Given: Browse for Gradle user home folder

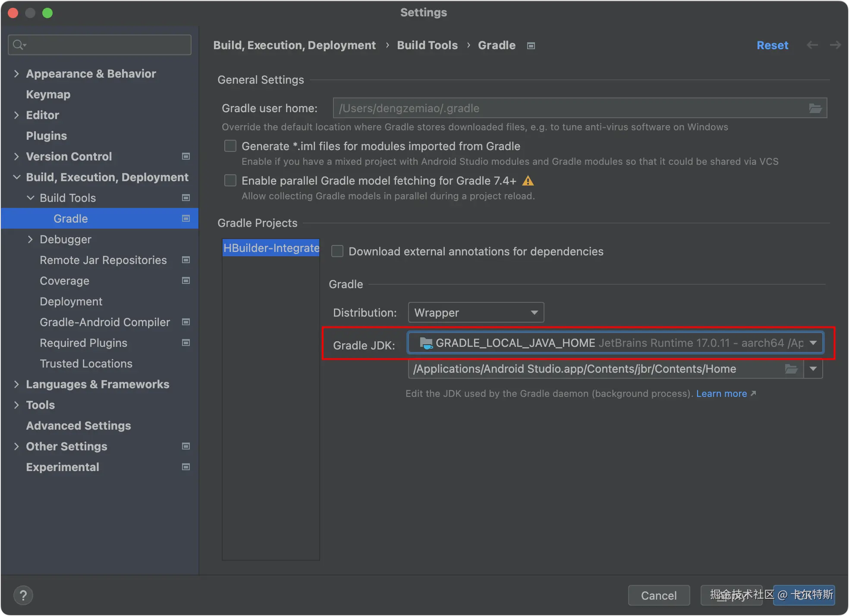Looking at the screenshot, I should tap(815, 108).
